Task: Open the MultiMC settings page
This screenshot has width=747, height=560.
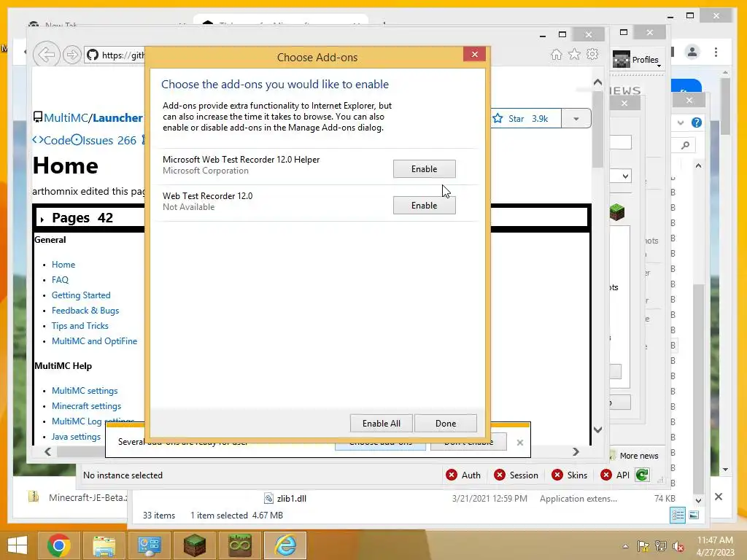Action: (85, 391)
